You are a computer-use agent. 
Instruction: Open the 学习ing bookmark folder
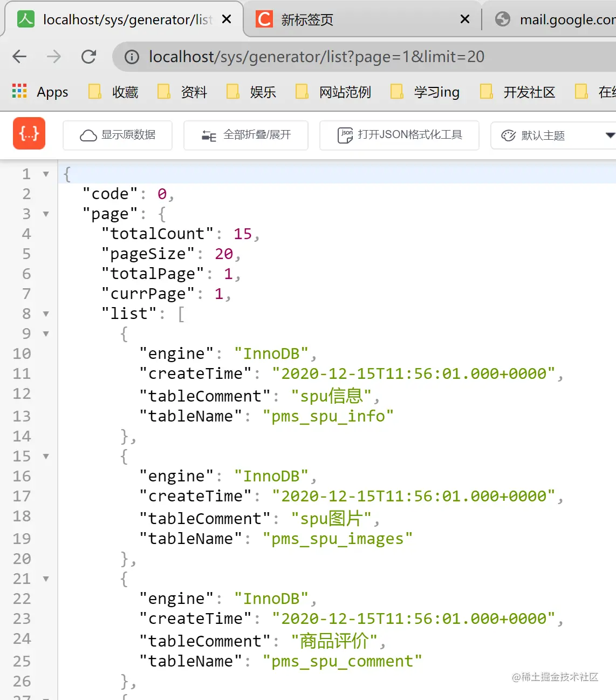[x=425, y=92]
